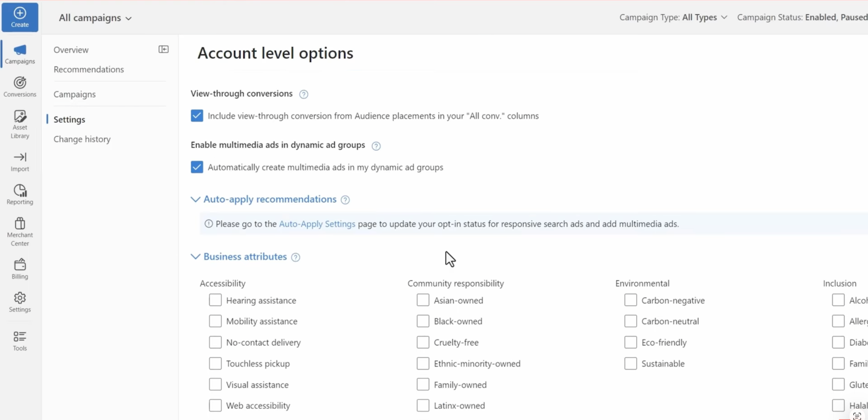Click help icon beside Business attributes
Screen dimensions: 868x420
point(296,257)
